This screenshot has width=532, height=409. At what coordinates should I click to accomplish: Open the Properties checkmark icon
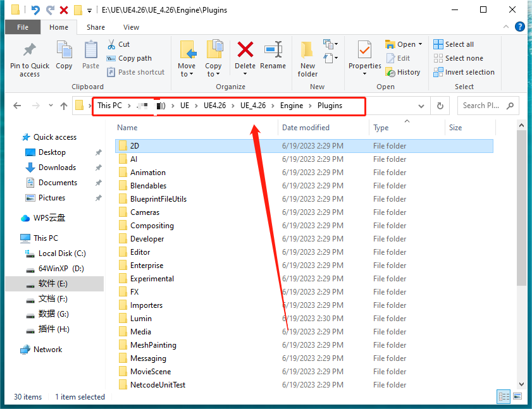pos(364,49)
